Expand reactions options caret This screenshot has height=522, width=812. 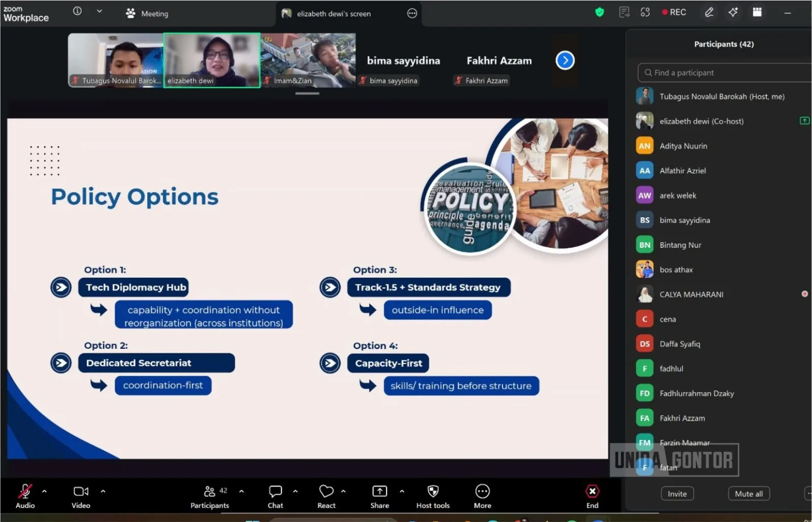tap(344, 491)
